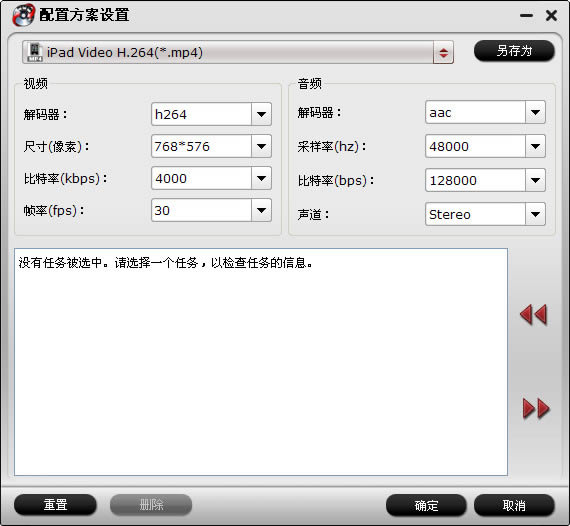Click the MP4 format icon in profile selector
The height and width of the screenshot is (526, 570).
(35, 52)
